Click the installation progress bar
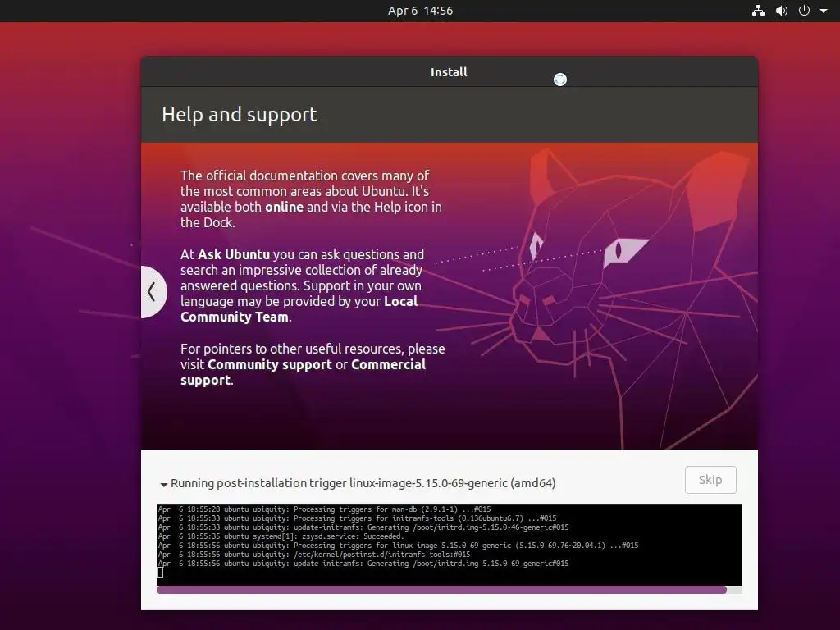The image size is (840, 630). coord(449,590)
